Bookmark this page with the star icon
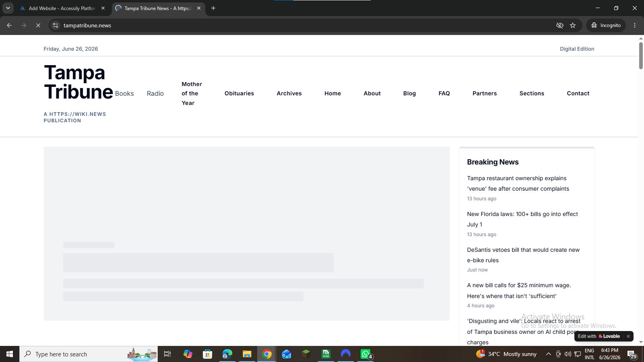Viewport: 644px width, 362px height. (x=573, y=25)
